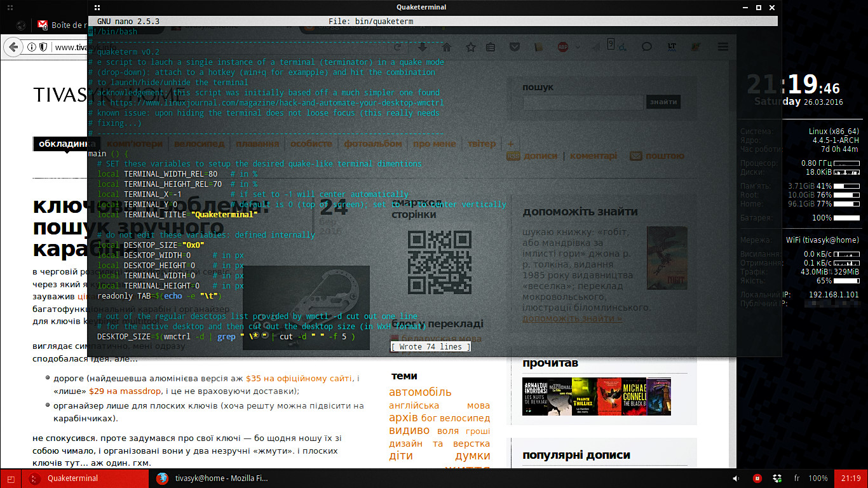The width and height of the screenshot is (868, 488).
Task: Open the Arnaldur Indridason book cover
Action: click(x=534, y=396)
